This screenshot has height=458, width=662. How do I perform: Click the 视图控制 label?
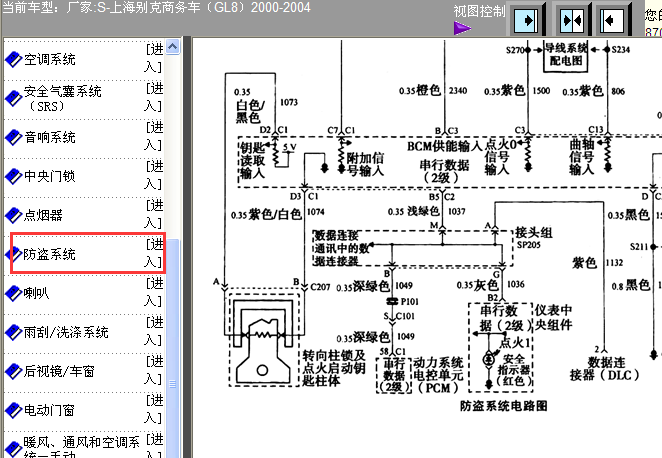[479, 11]
